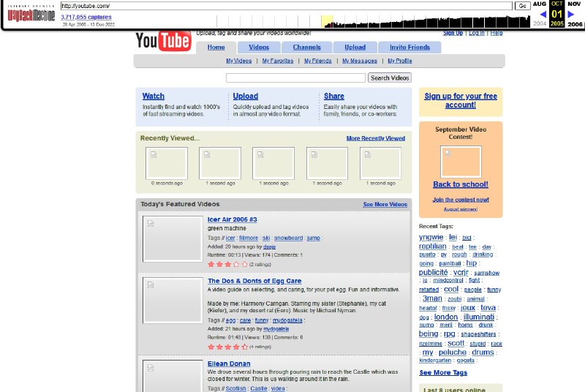Open the My Favorites link
Image resolution: width=585 pixels, height=392 pixels.
point(278,61)
